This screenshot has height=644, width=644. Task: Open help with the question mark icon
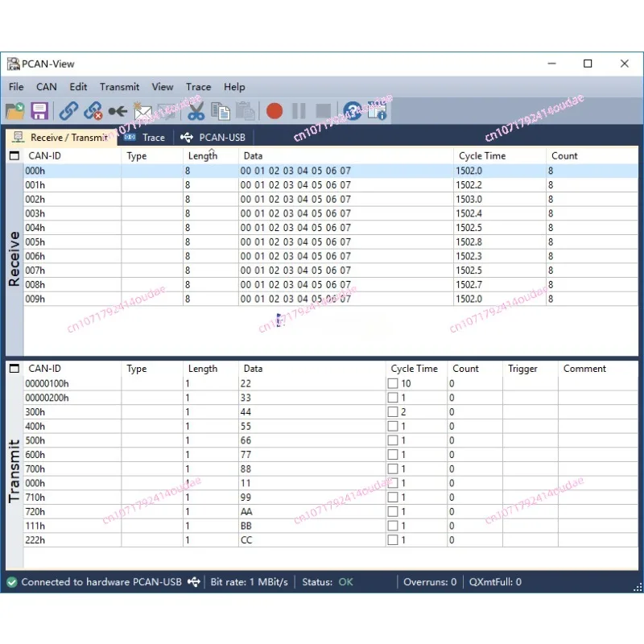click(353, 111)
